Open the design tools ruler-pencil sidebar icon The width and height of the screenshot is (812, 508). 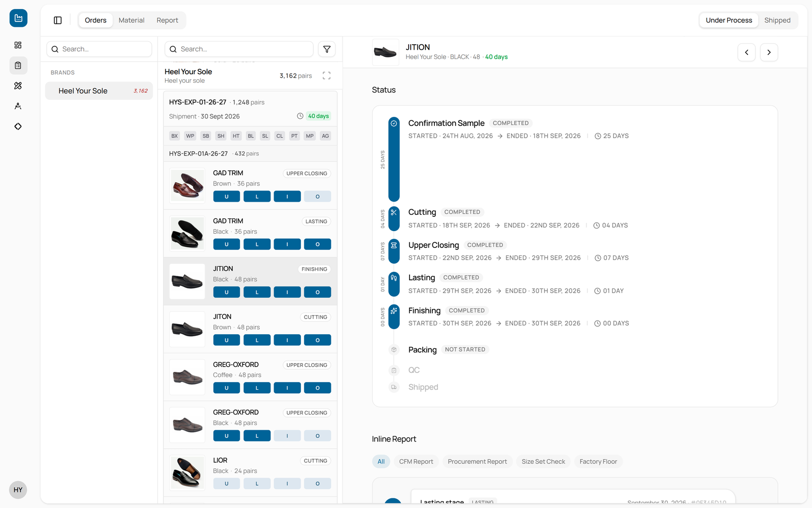pyautogui.click(x=18, y=86)
